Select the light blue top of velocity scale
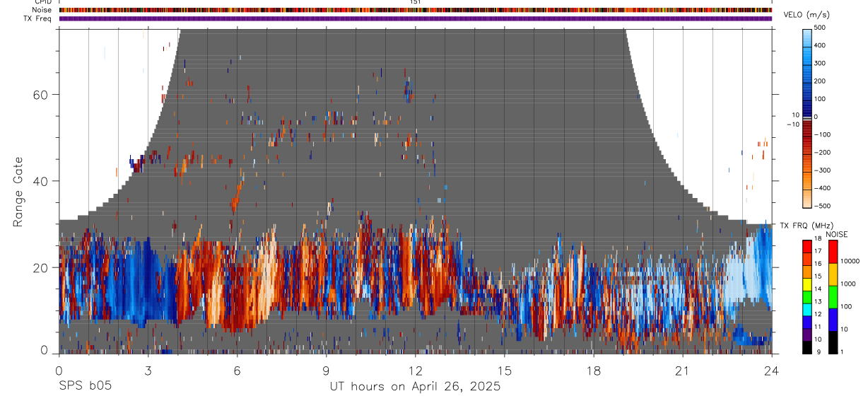 [x=807, y=34]
